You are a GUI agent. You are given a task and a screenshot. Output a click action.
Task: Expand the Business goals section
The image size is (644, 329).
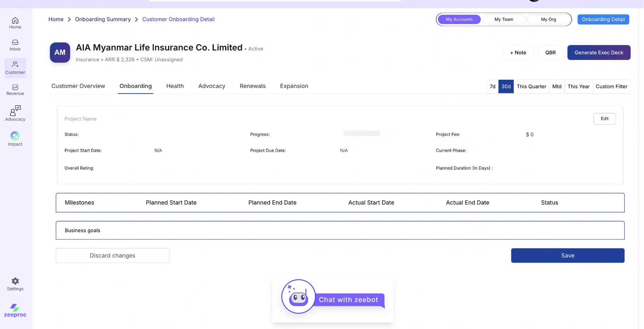pos(340,230)
